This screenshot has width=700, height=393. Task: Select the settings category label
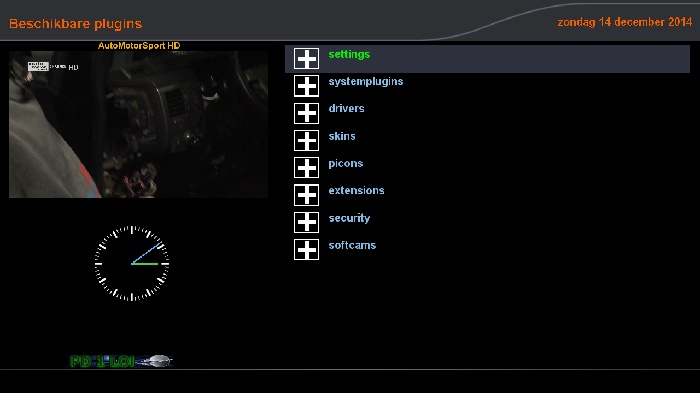pos(349,54)
